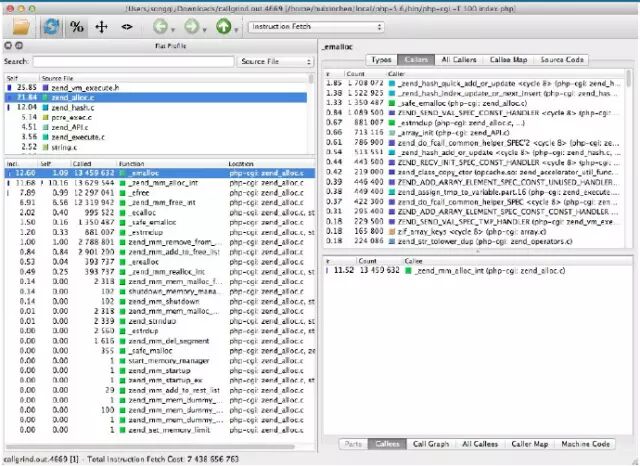Viewport: 640px width, 466px height.
Task: Open up-navigation dropdown arrow
Action: coord(236,30)
